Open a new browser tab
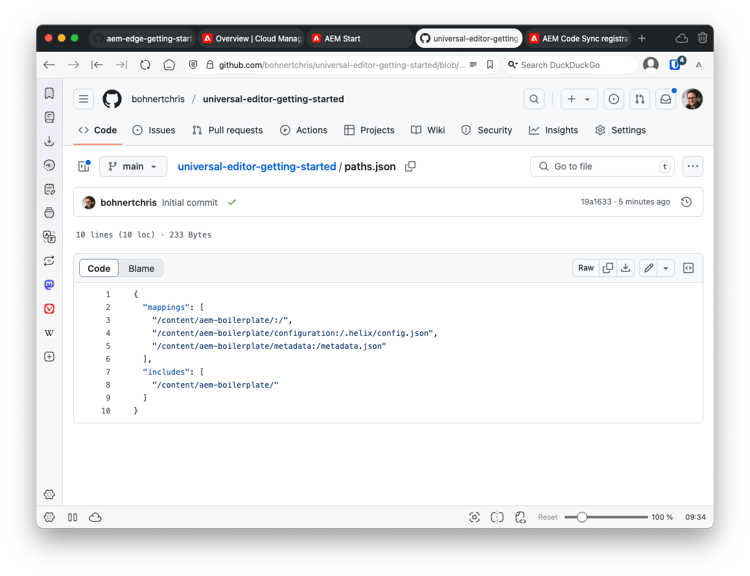 pos(642,38)
